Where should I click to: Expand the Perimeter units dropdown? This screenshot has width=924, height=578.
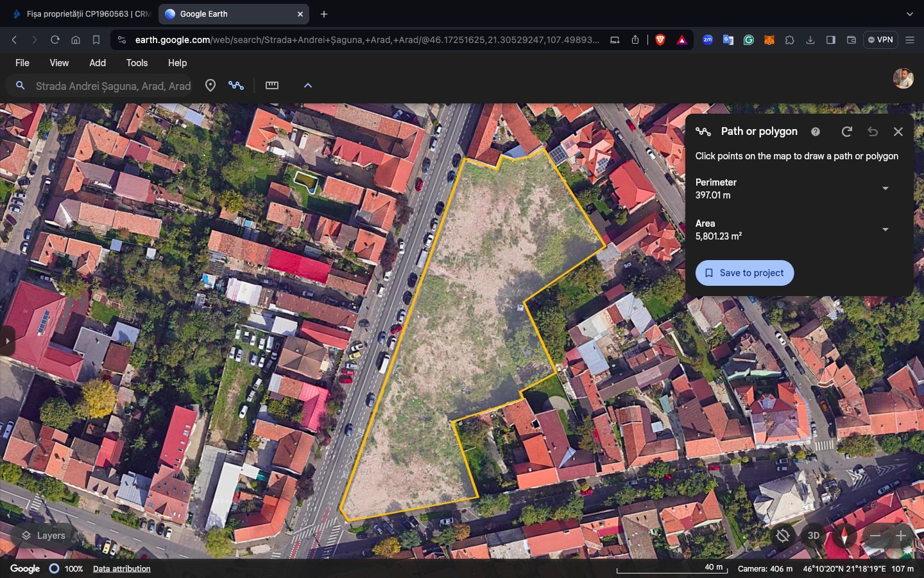(886, 189)
